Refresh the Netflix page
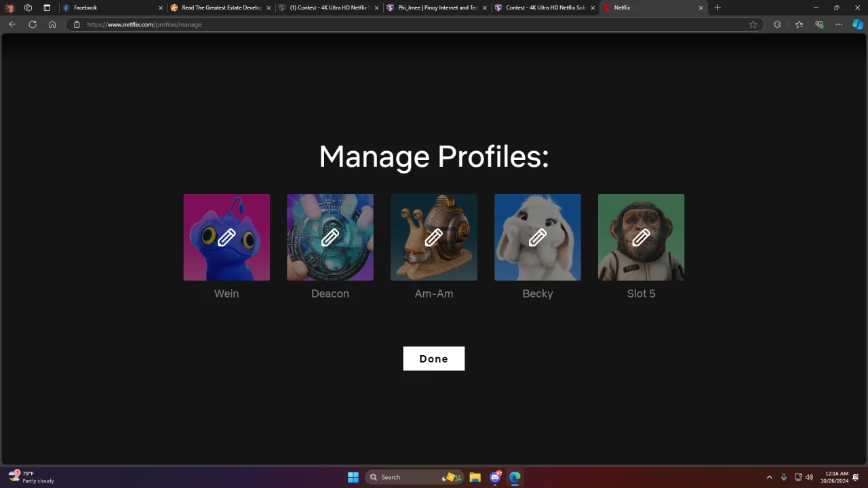The height and width of the screenshot is (488, 868). pos(32,24)
